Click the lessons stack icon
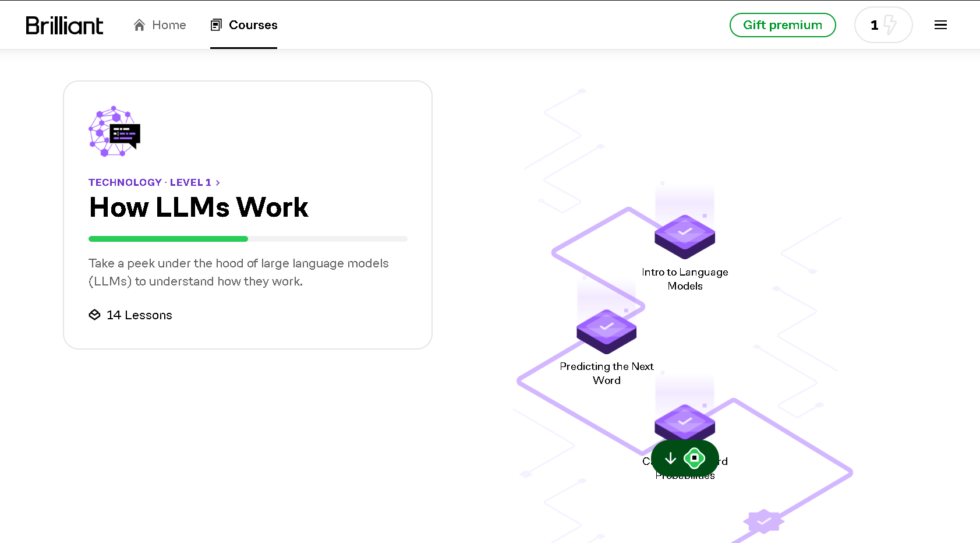This screenshot has width=980, height=543. 94,315
